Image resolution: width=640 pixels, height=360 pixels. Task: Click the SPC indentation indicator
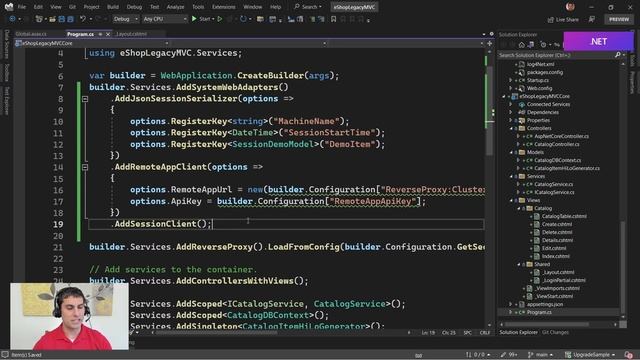[468, 333]
